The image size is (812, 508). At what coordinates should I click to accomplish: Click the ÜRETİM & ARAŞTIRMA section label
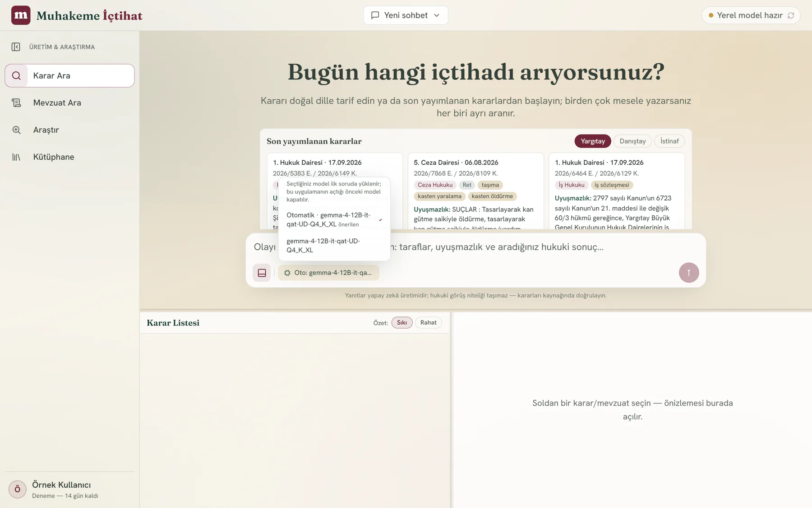(x=62, y=47)
